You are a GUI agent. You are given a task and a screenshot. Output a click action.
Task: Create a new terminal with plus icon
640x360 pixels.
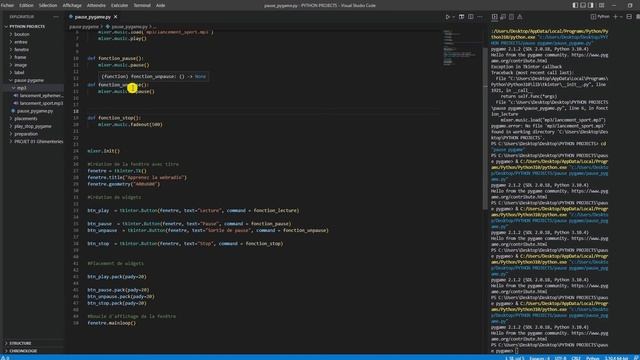pyautogui.click(x=616, y=17)
